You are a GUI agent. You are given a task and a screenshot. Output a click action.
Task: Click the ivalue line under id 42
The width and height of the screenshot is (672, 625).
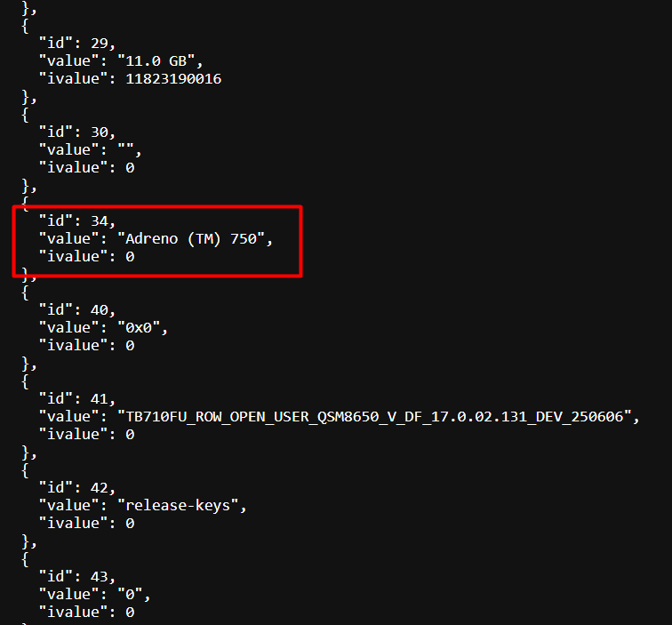coord(85,523)
